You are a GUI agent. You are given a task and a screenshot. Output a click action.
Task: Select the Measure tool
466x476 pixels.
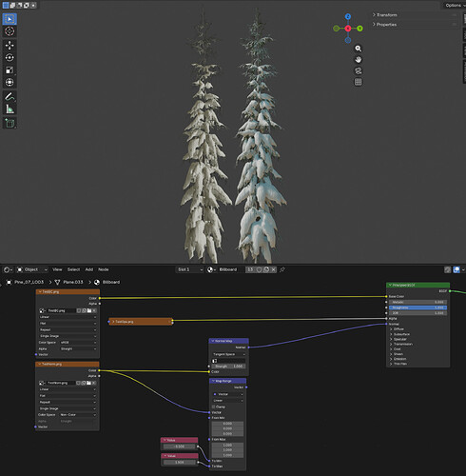coord(10,109)
